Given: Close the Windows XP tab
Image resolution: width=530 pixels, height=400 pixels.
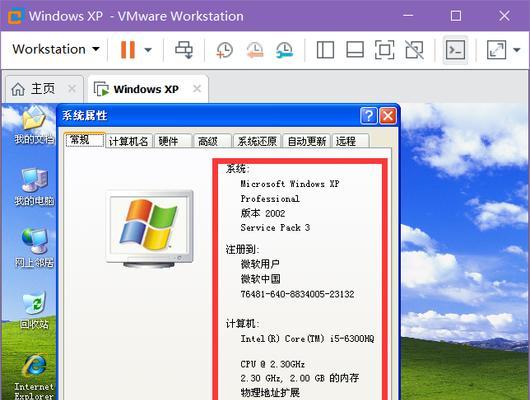Looking at the screenshot, I should (x=197, y=89).
